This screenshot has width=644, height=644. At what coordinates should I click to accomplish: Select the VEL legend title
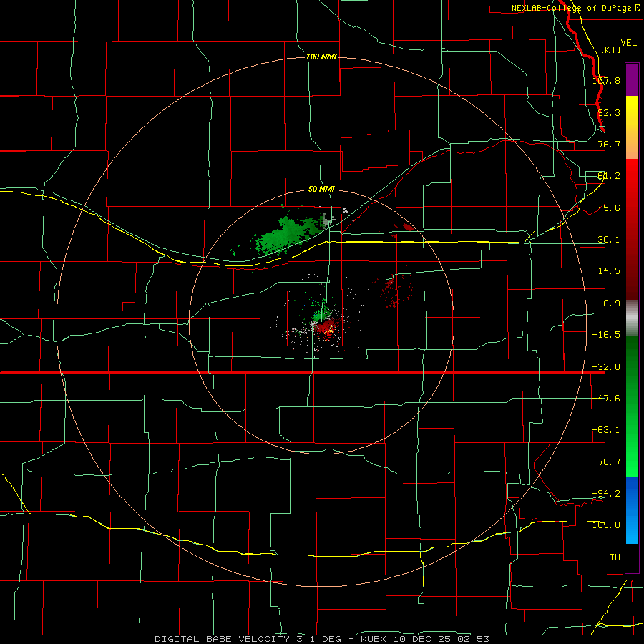coord(628,43)
